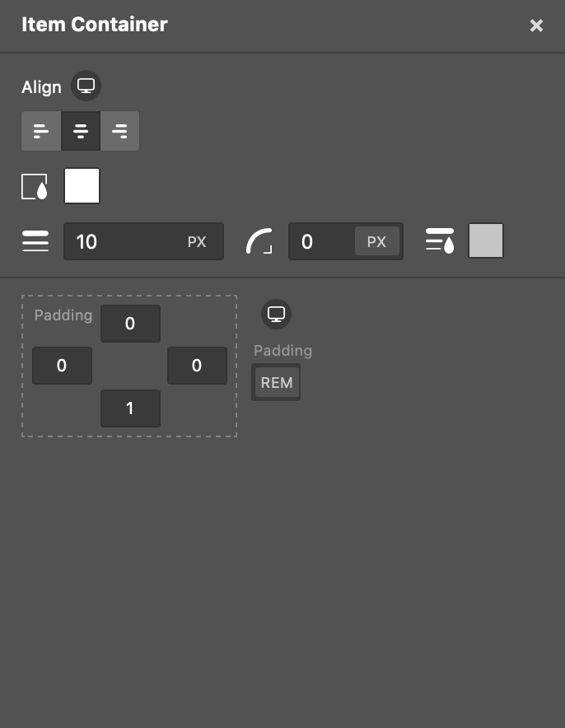Click the desktop device icon beside Align
This screenshot has width=565, height=728.
86,86
